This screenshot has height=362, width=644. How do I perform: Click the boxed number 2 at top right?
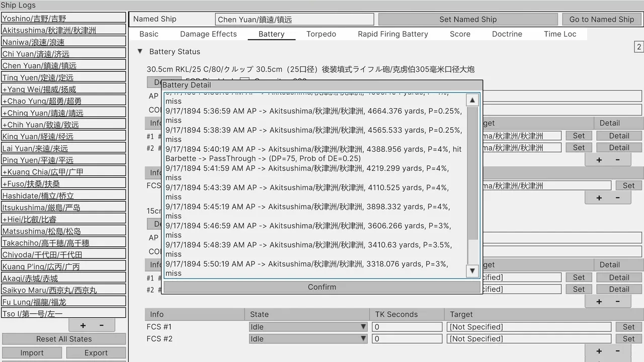638,47
